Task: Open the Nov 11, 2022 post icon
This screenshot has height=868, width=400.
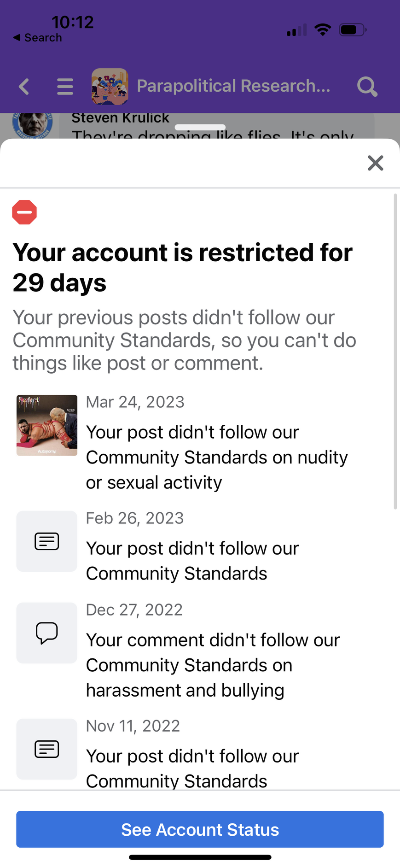Action: pyautogui.click(x=47, y=749)
